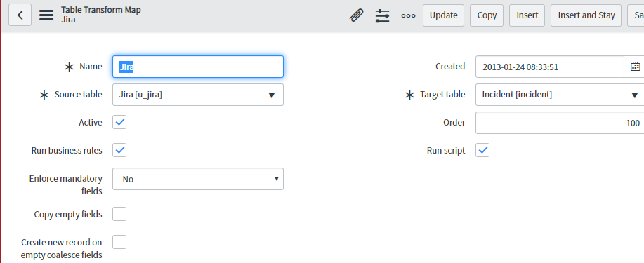Click the Target table label
The width and height of the screenshot is (644, 263).
click(x=442, y=95)
